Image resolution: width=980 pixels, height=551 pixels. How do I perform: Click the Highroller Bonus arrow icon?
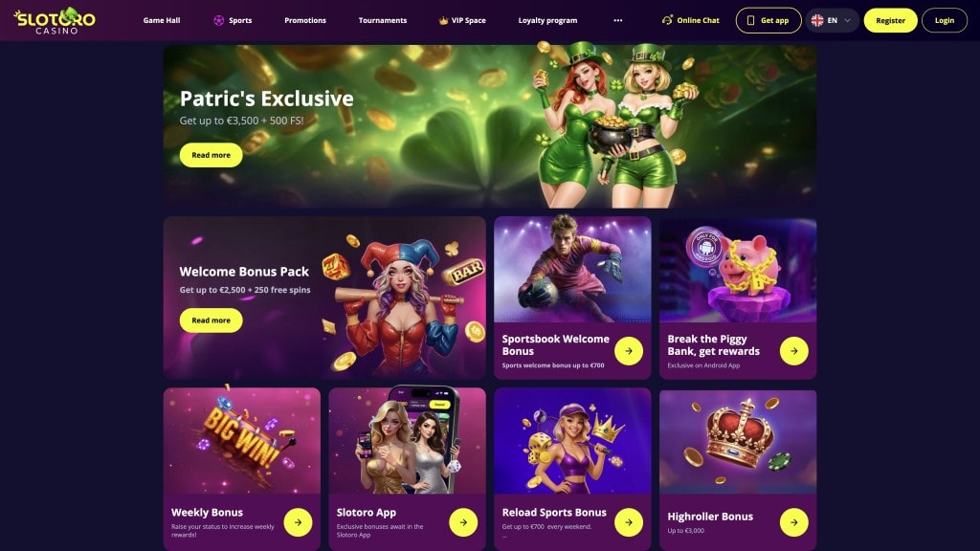tap(793, 522)
